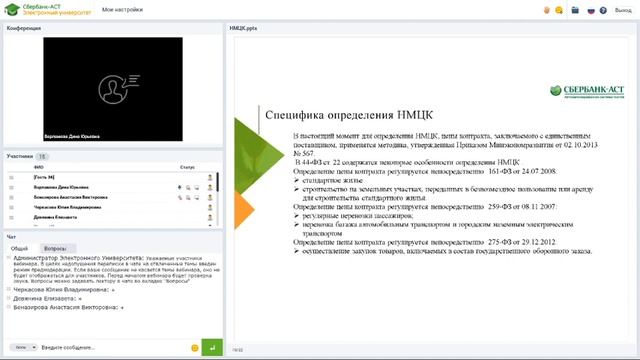Click user avatar icon in Довжнина Елизавета row
This screenshot has height=360, width=640.
(x=210, y=218)
